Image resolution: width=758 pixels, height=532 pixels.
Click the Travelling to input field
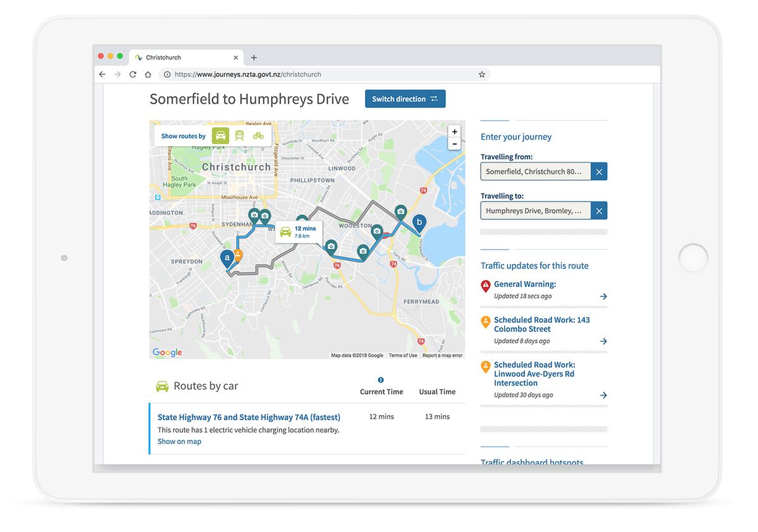536,210
